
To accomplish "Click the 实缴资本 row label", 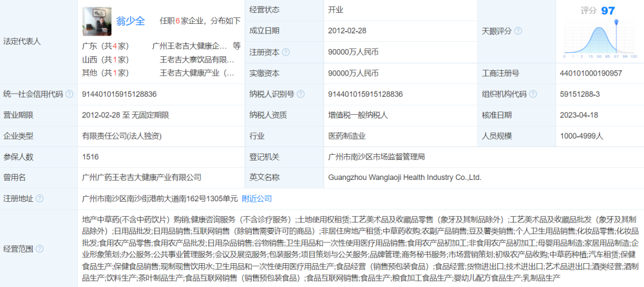I will click(x=264, y=74).
